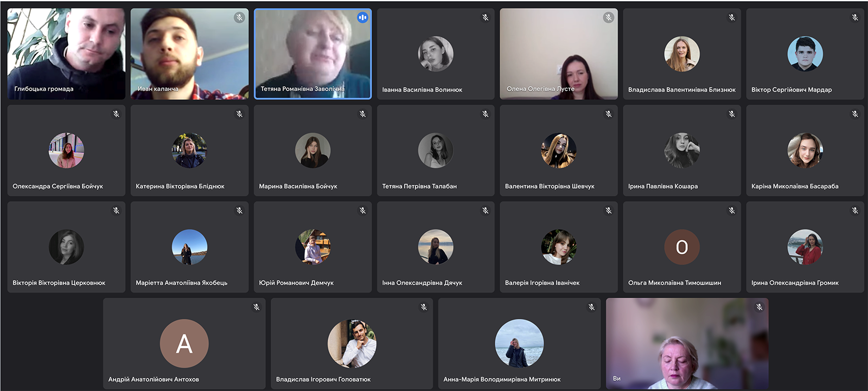Click name label Карина Миколаївна Басараба
The height and width of the screenshot is (391, 868).
tap(795, 186)
